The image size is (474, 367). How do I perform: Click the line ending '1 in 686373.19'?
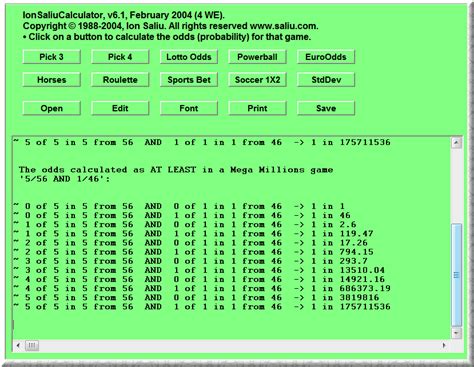coord(202,288)
